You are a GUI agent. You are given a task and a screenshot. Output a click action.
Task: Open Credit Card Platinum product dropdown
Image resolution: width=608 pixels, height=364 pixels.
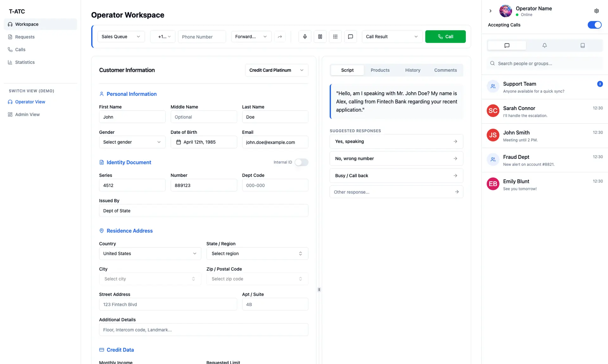(276, 70)
